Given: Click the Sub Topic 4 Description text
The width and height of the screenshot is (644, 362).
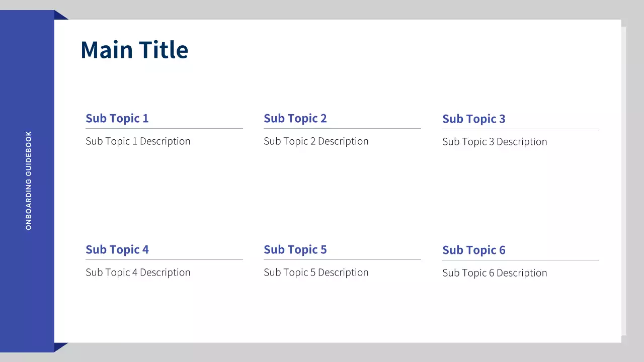Looking at the screenshot, I should [x=138, y=273].
